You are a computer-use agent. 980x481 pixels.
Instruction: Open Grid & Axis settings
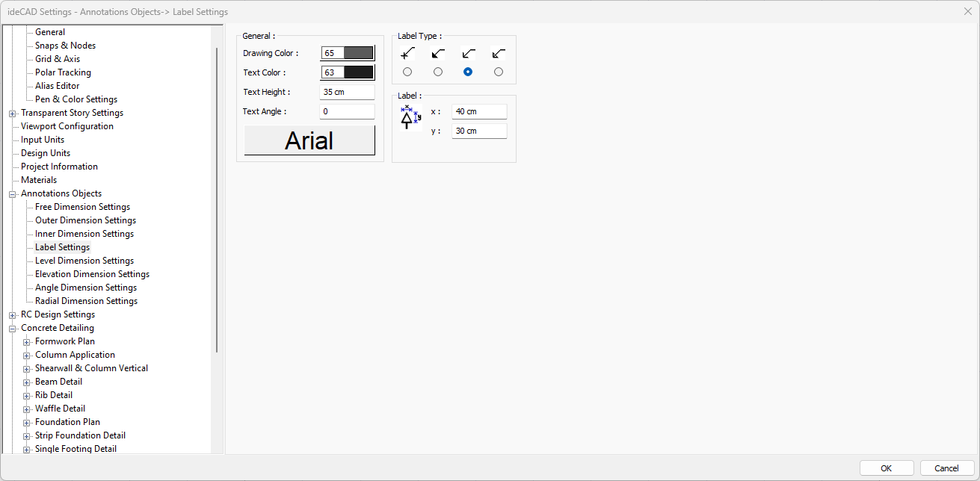point(58,59)
